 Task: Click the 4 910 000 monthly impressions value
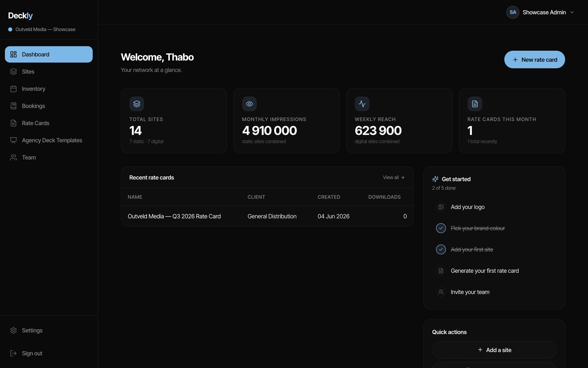tap(269, 130)
